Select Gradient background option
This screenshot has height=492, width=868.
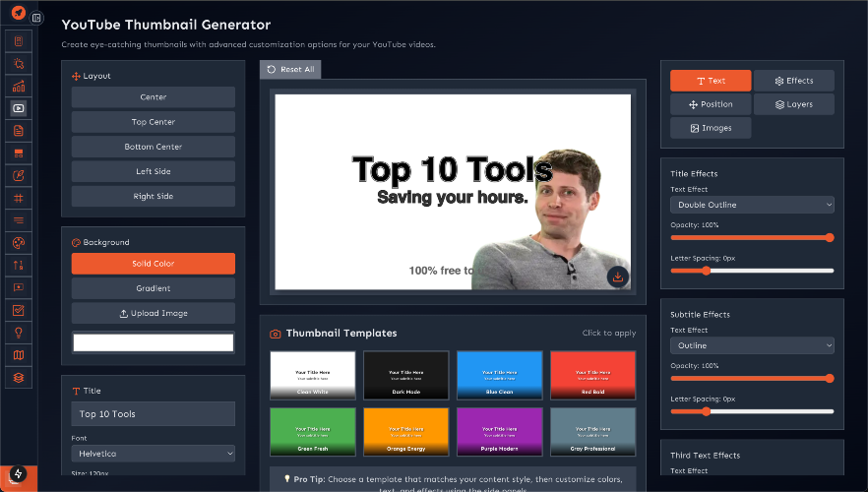tap(154, 288)
